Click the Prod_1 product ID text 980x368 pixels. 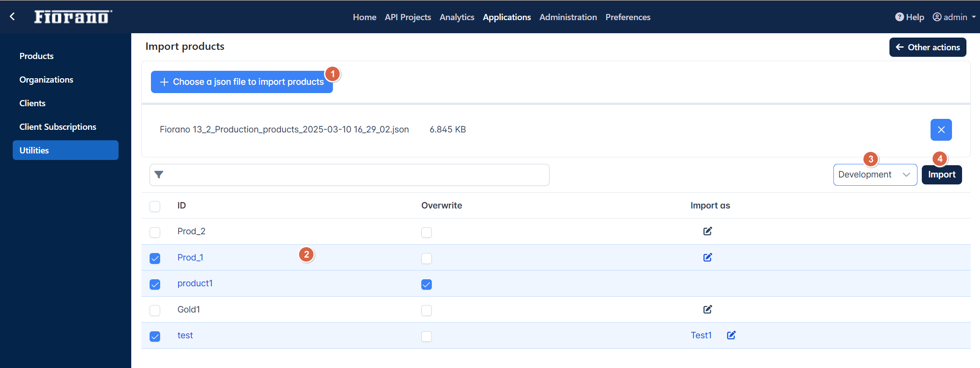(x=190, y=257)
